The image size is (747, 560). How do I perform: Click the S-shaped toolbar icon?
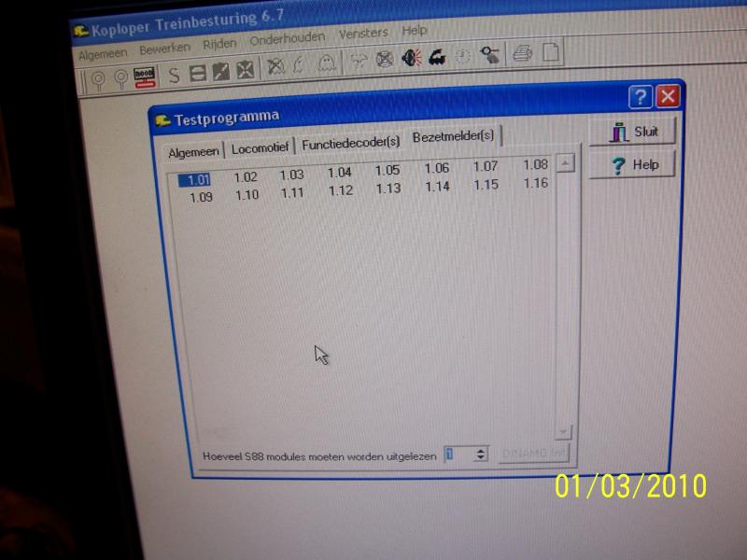coord(175,76)
